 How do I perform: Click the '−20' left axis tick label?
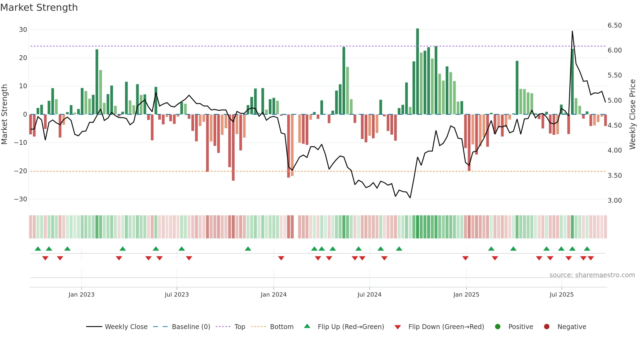21,171
